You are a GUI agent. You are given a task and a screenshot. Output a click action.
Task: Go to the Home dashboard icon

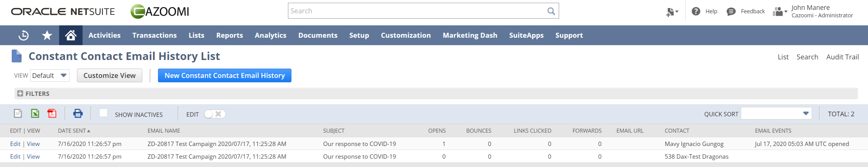71,35
